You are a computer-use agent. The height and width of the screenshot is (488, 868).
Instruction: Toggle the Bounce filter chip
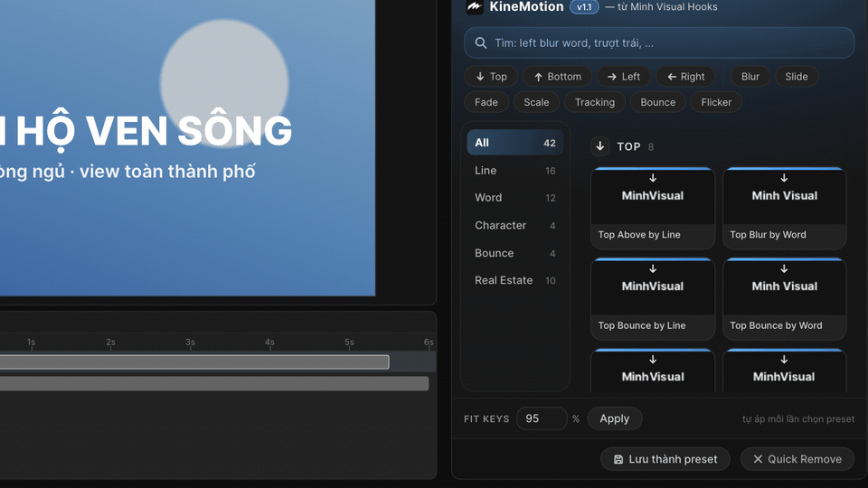[x=657, y=102]
